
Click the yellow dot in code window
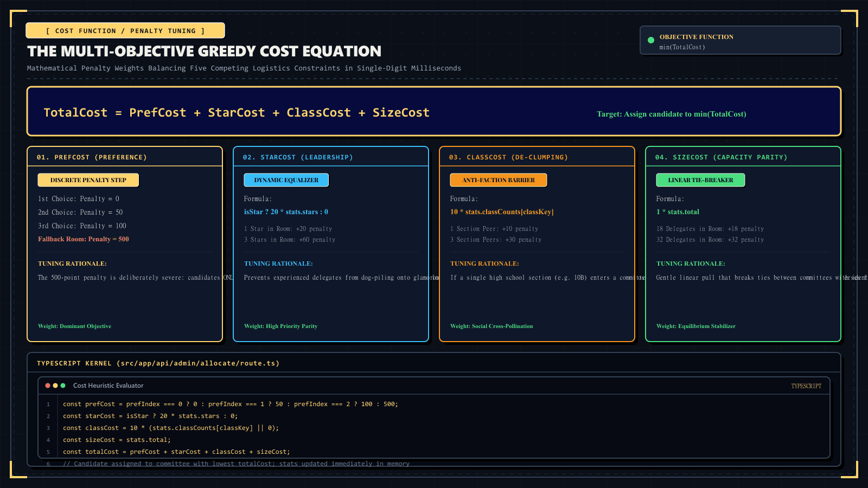pyautogui.click(x=55, y=386)
